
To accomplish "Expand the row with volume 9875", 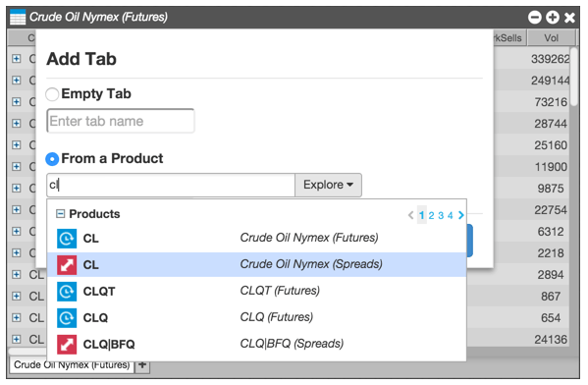I will (16, 188).
